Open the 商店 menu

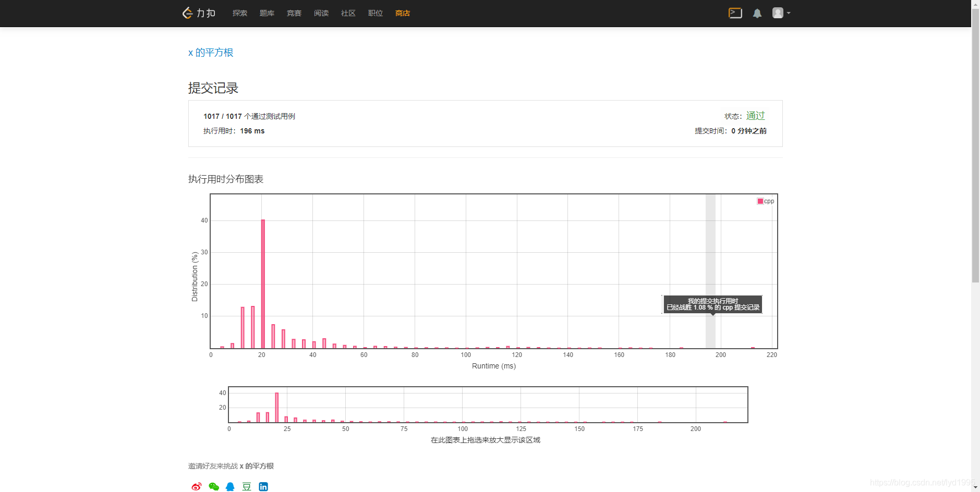coord(403,13)
